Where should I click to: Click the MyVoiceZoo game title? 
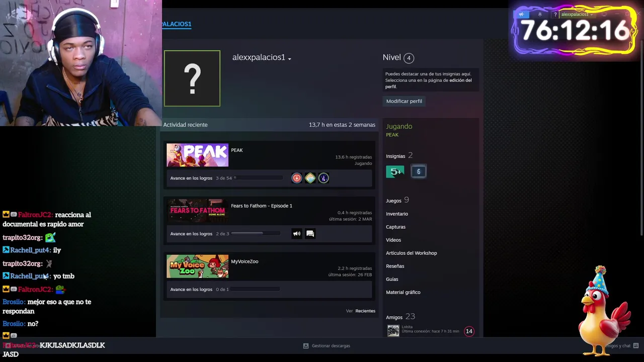pos(245,261)
